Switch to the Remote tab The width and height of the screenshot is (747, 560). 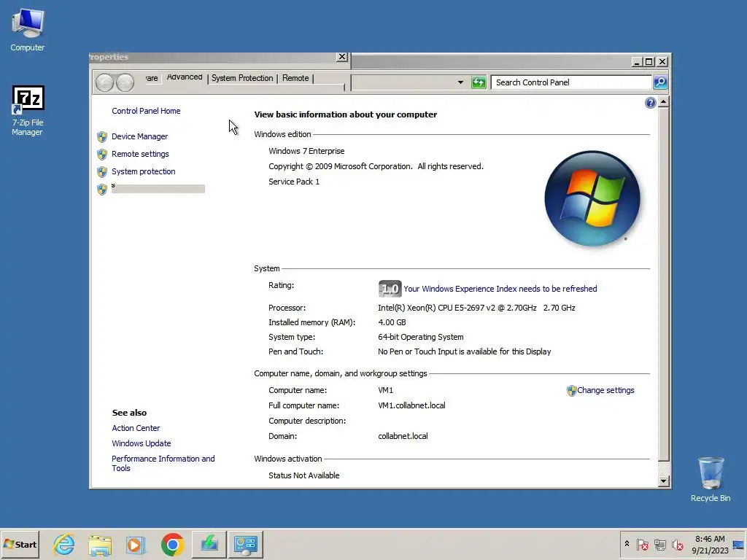coord(295,78)
